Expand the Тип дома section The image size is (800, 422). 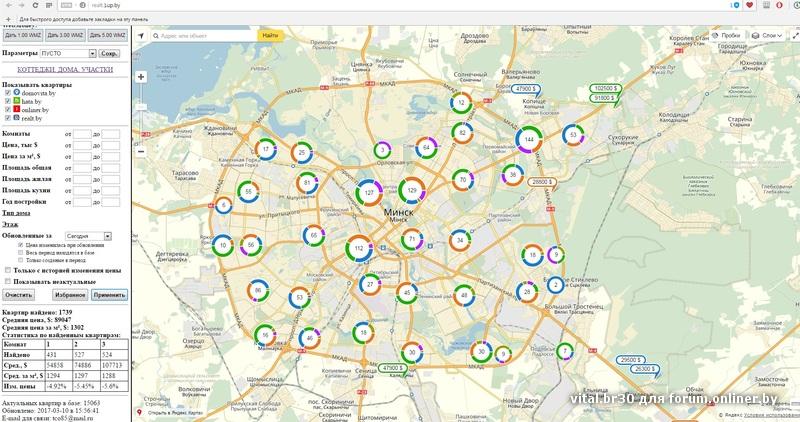pos(16,213)
